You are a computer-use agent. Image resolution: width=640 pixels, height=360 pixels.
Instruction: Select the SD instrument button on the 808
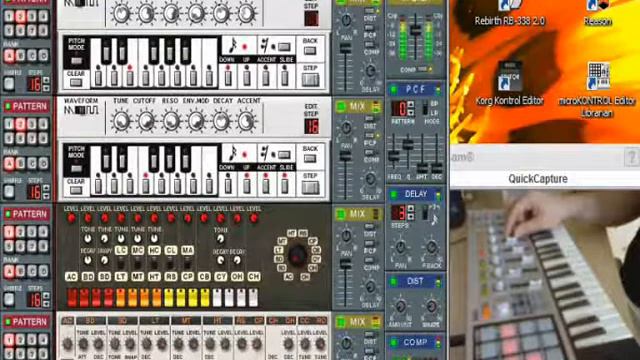coord(104,276)
